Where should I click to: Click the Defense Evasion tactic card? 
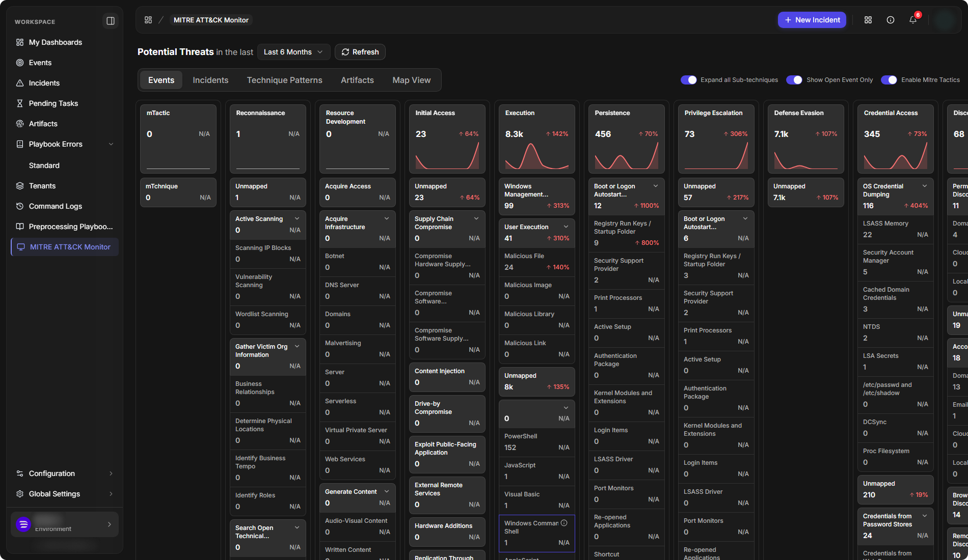pyautogui.click(x=806, y=139)
